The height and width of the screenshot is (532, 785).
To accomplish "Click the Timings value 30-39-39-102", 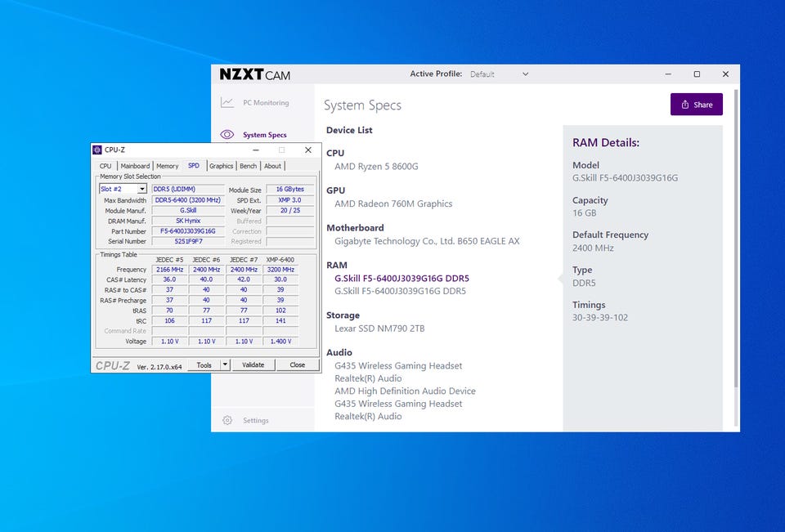I will tap(599, 317).
